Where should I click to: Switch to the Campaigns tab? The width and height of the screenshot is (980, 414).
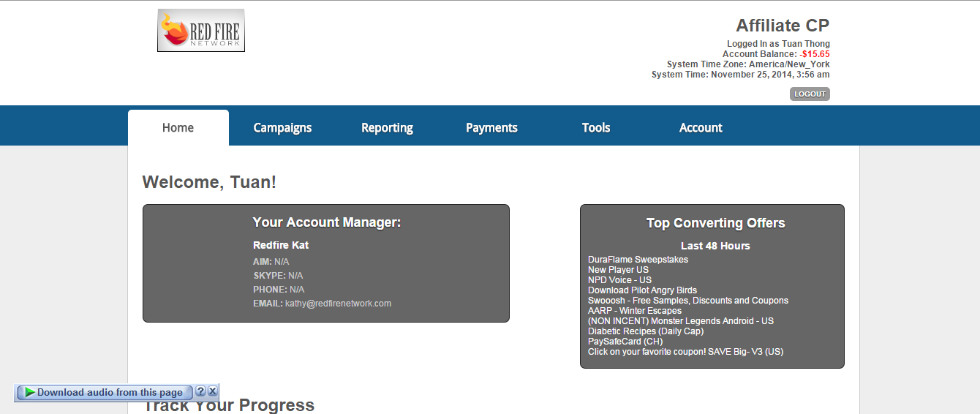click(282, 127)
